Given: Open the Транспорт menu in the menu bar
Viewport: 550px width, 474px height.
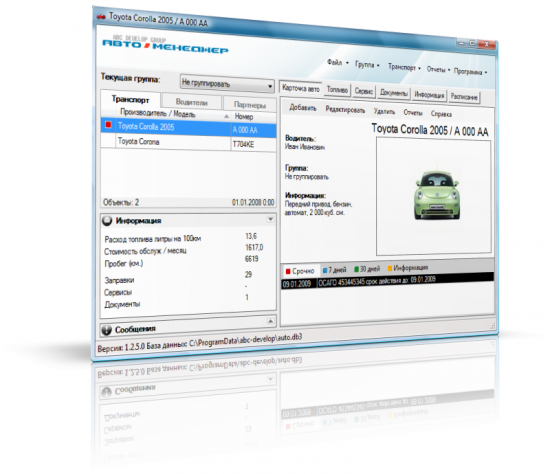Looking at the screenshot, I should (x=404, y=67).
